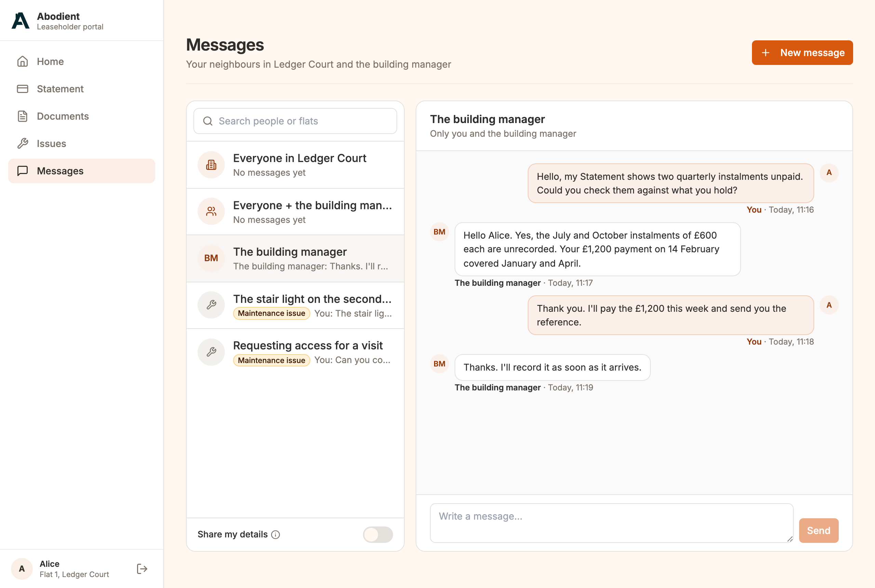Click message 'Thanks. I'll record it as soon as it arrives.'
This screenshot has height=588, width=875.
click(552, 367)
